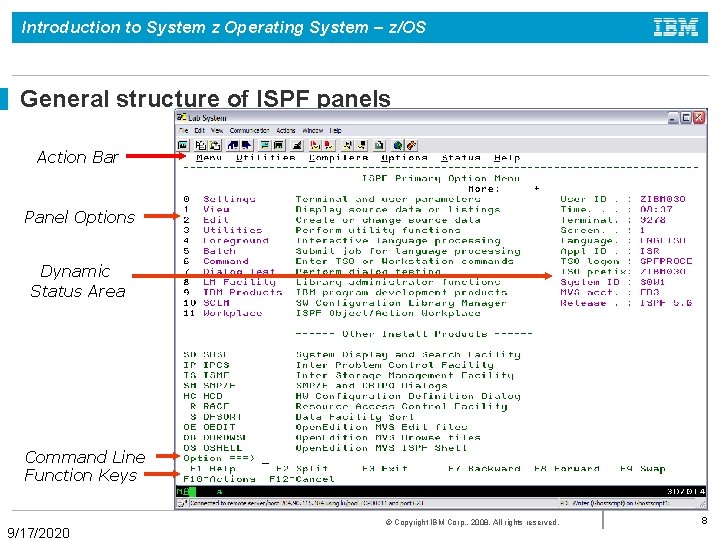Select the IS ISMF product option

(206, 376)
